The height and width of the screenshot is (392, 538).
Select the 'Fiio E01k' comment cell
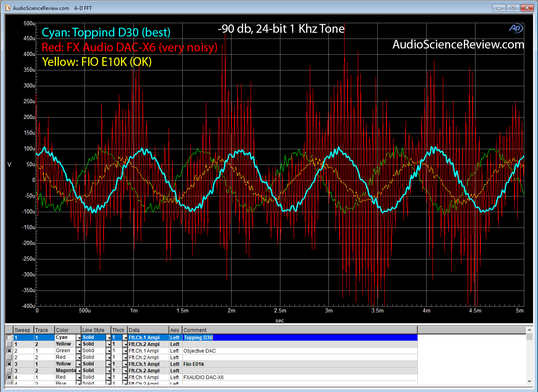(x=300, y=364)
